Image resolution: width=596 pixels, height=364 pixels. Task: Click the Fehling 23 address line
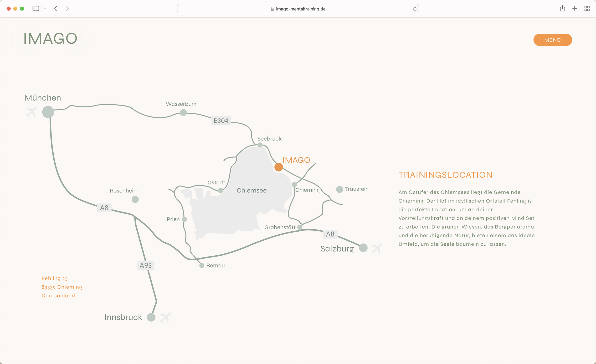coord(54,278)
